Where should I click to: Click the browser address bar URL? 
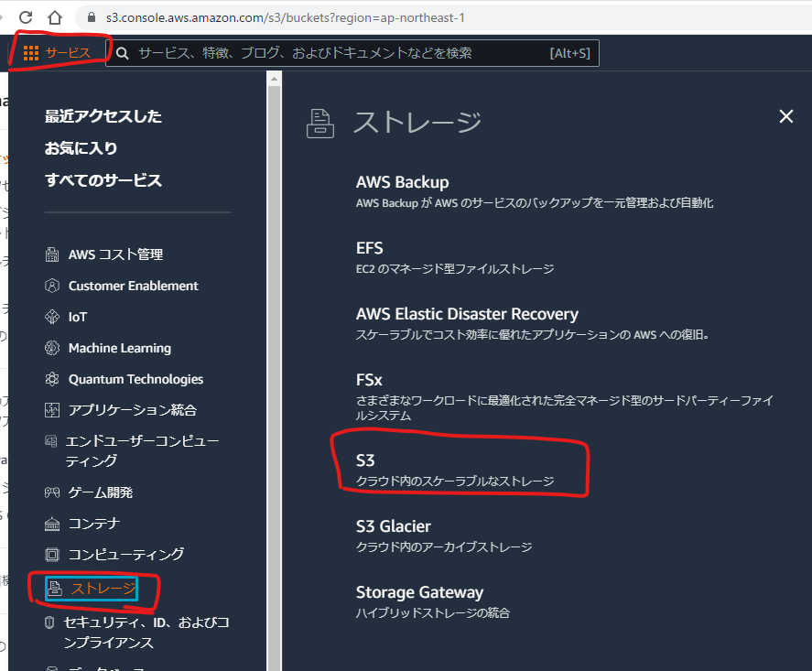pos(286,17)
